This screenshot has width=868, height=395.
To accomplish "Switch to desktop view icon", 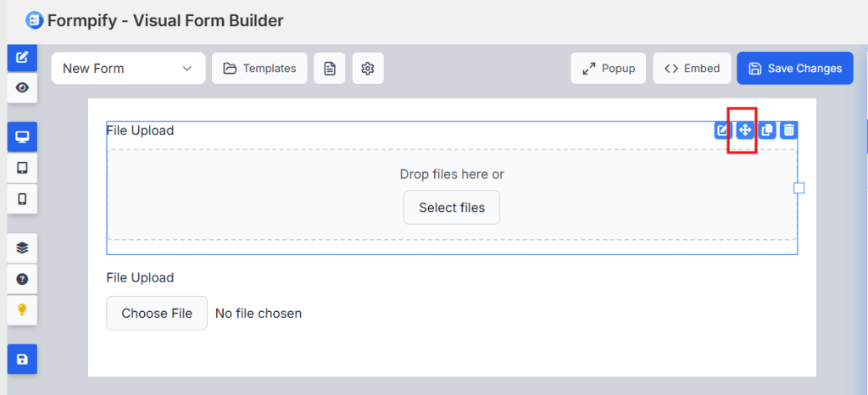I will [22, 137].
